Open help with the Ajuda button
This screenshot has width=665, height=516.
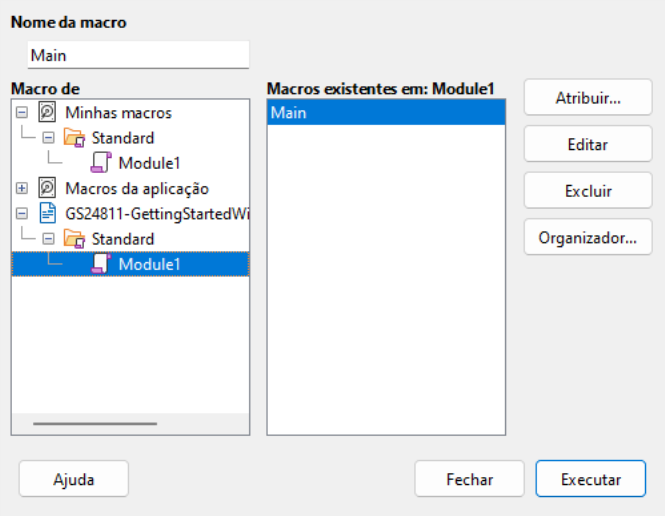[x=73, y=479]
